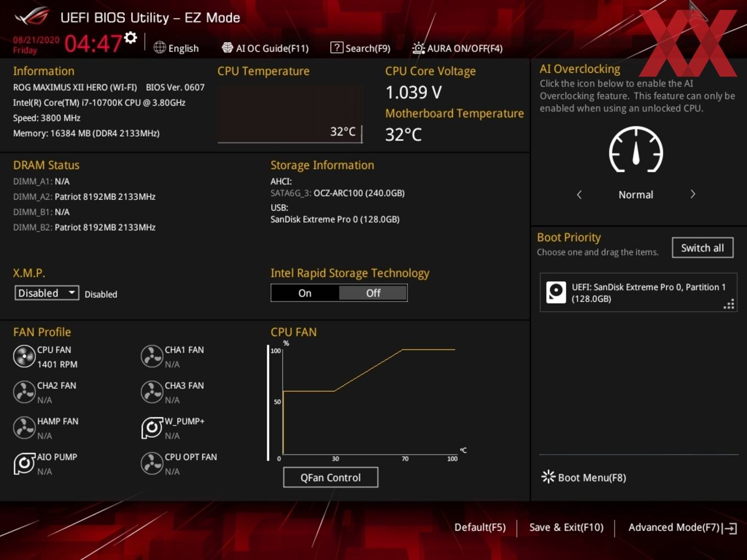
Task: Click the 04:47 clock time
Action: click(93, 43)
